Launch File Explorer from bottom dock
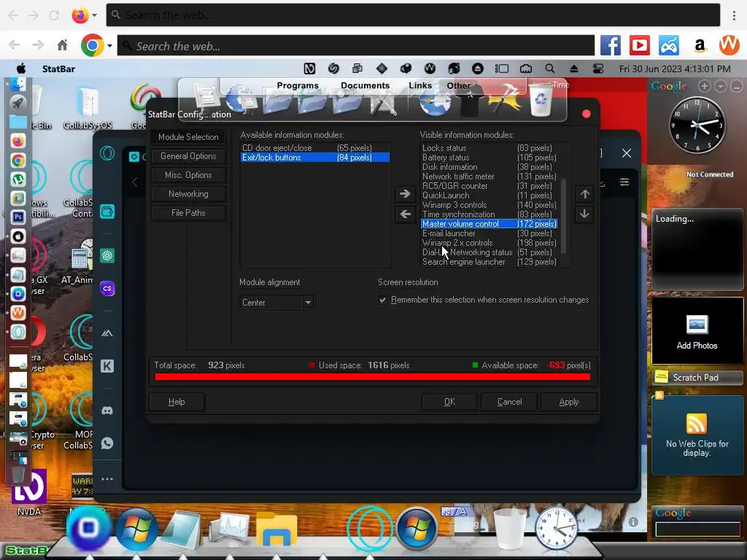This screenshot has width=747, height=560. 276,529
